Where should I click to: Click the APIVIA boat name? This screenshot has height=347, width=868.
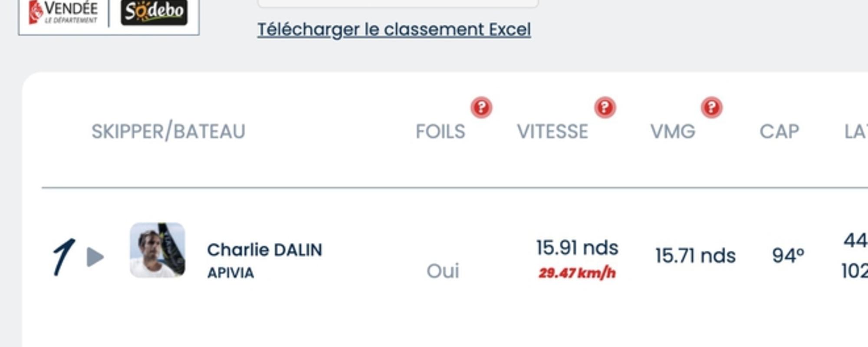[230, 273]
